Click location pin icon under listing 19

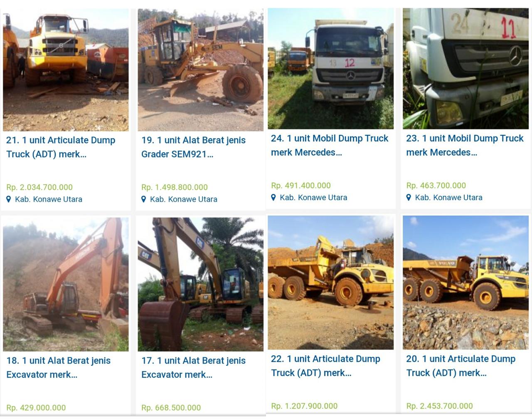coord(144,199)
